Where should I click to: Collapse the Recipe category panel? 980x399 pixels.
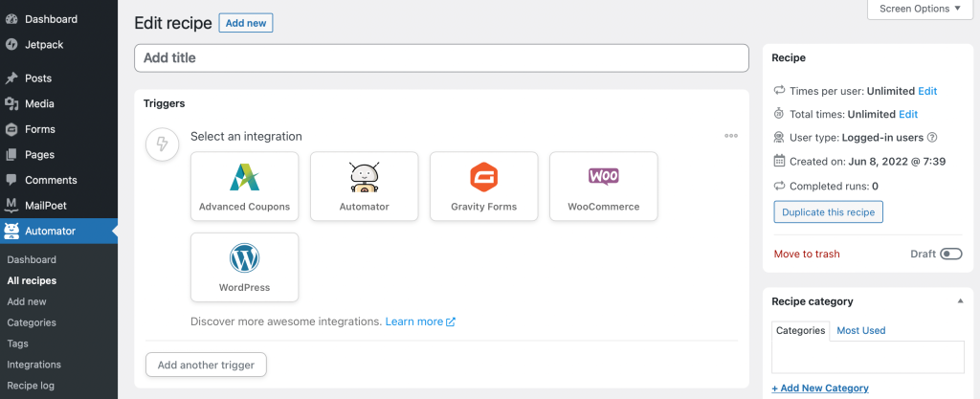[960, 301]
